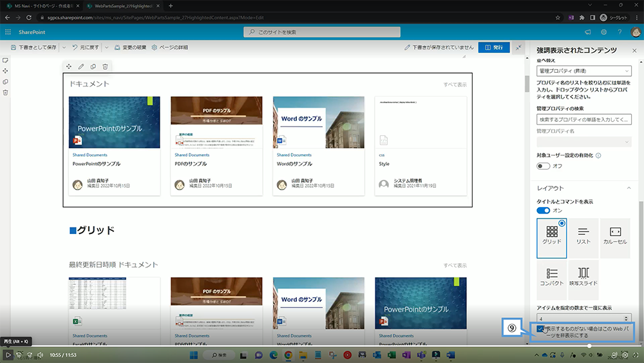Screen dimensions: 644x363
Task: Open SharePoint settings gear
Action: point(604,32)
